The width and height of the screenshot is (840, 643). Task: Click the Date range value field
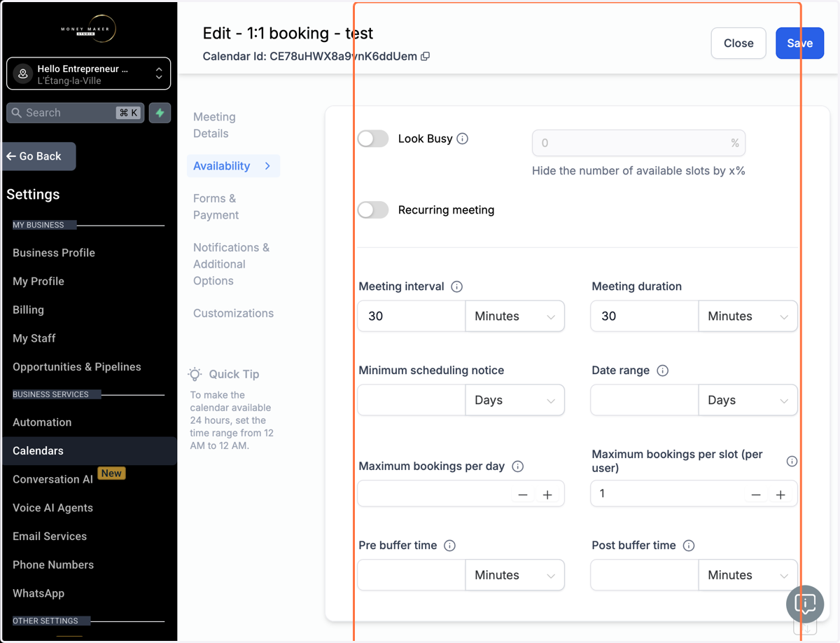coord(645,401)
